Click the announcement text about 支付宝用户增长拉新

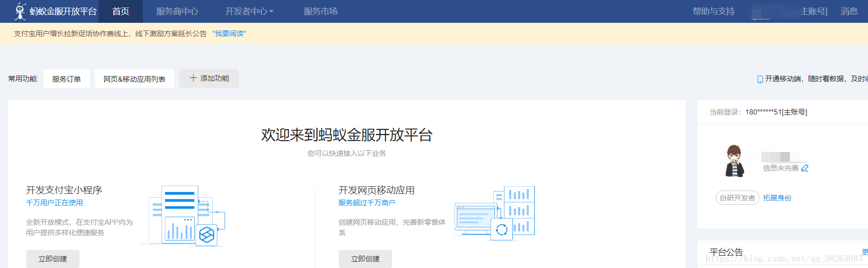[110, 34]
